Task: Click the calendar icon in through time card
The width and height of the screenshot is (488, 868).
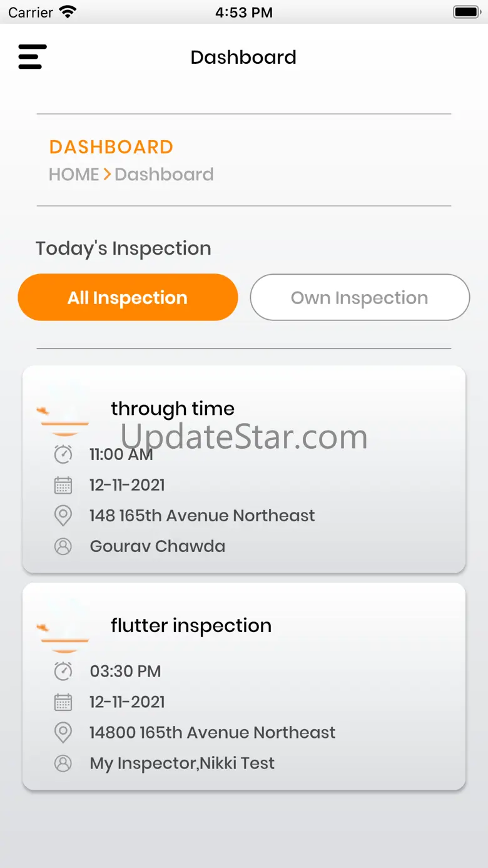Action: coord(63,485)
